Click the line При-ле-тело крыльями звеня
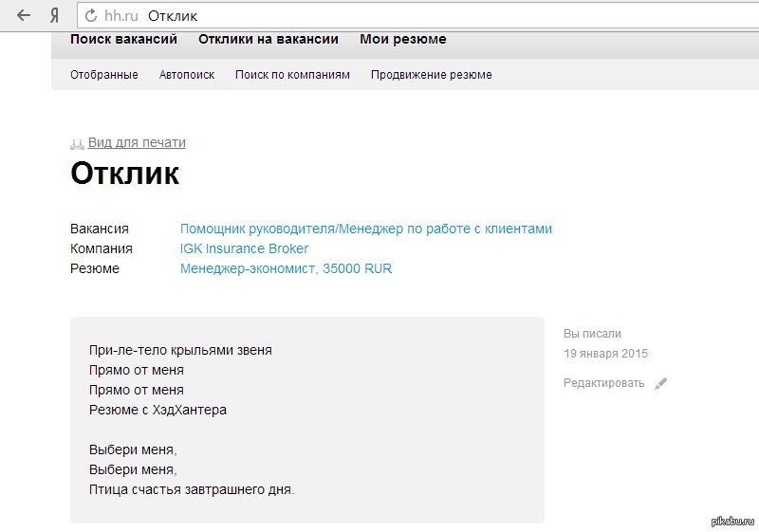 coord(180,350)
